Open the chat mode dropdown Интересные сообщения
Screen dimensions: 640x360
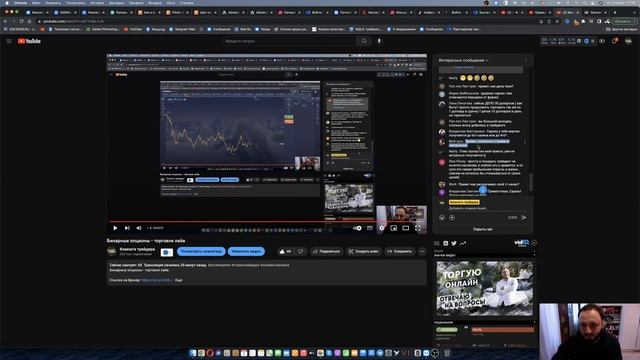463,60
